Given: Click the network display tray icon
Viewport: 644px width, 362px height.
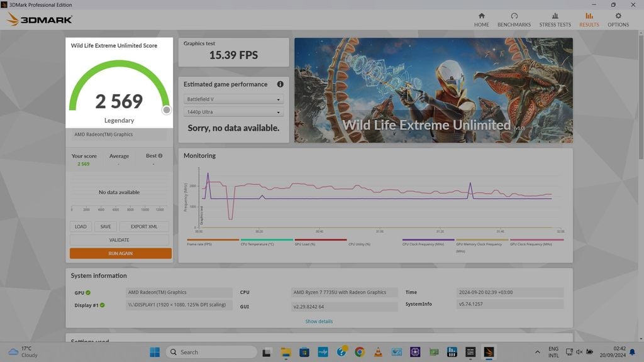Looking at the screenshot, I should coord(569,352).
